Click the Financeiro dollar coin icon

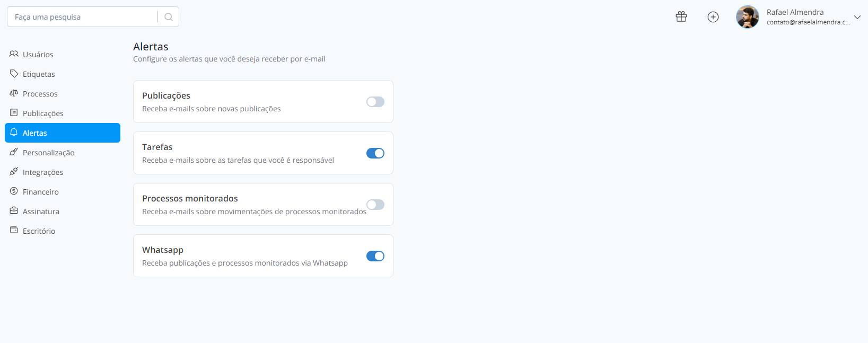[x=14, y=191]
